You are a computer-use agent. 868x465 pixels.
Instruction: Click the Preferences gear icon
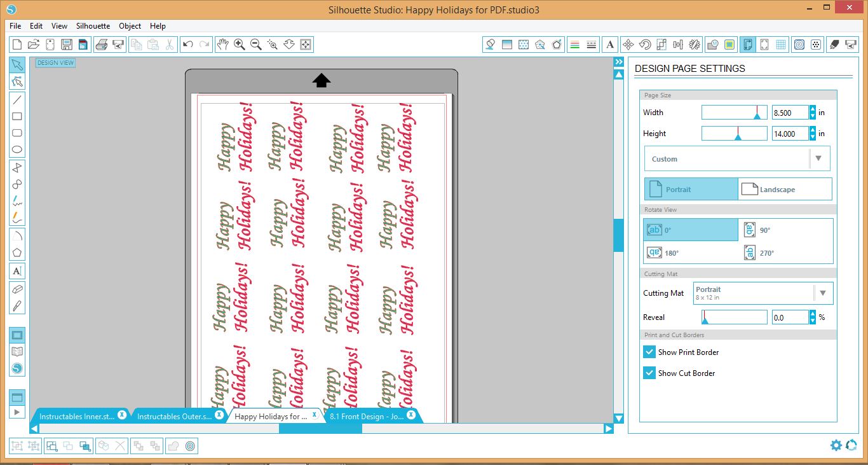(x=836, y=445)
